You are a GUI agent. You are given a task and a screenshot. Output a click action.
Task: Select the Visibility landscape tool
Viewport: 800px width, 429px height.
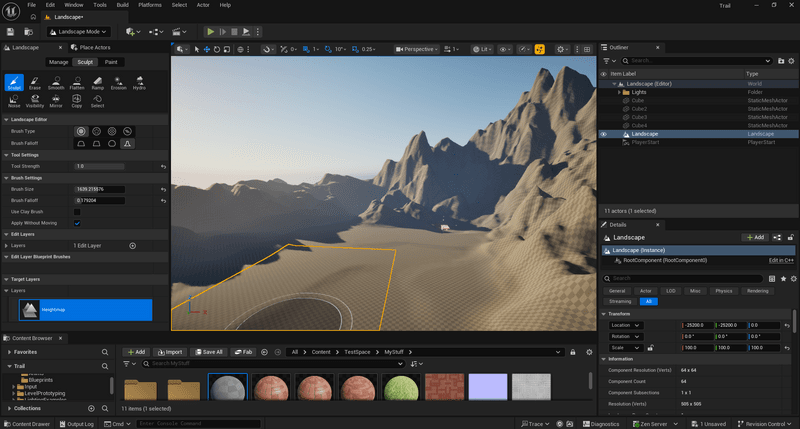click(x=35, y=101)
